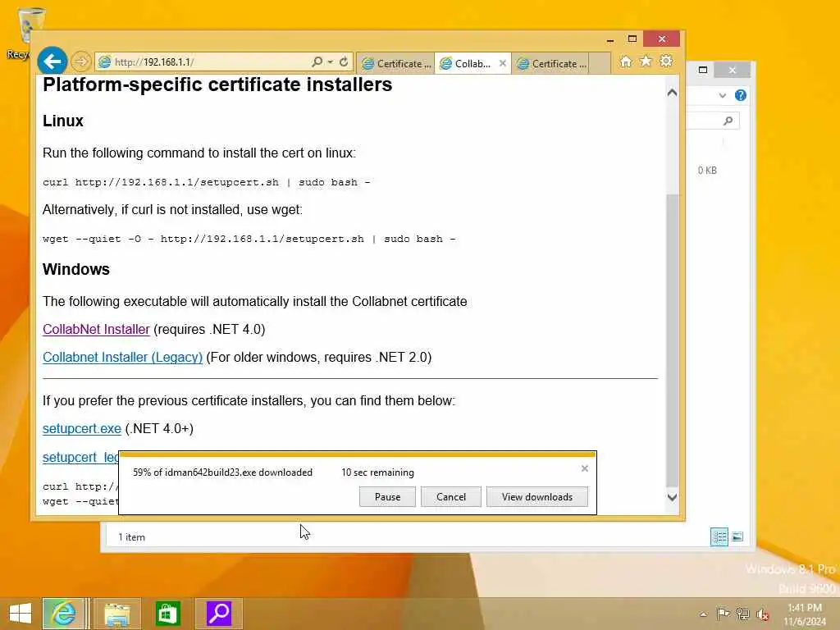Show hidden tray icons arrow
The image size is (840, 630).
tap(703, 614)
